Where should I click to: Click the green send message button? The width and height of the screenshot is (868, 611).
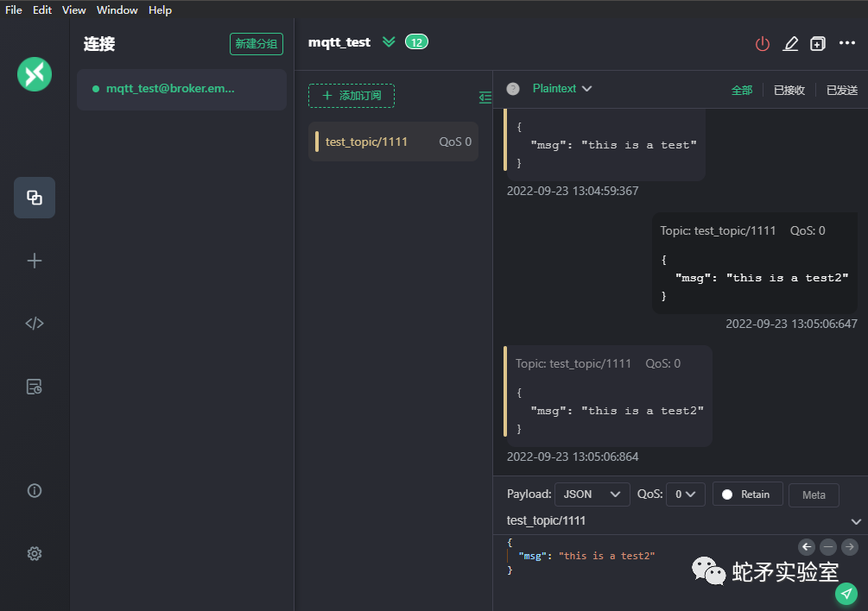click(847, 593)
